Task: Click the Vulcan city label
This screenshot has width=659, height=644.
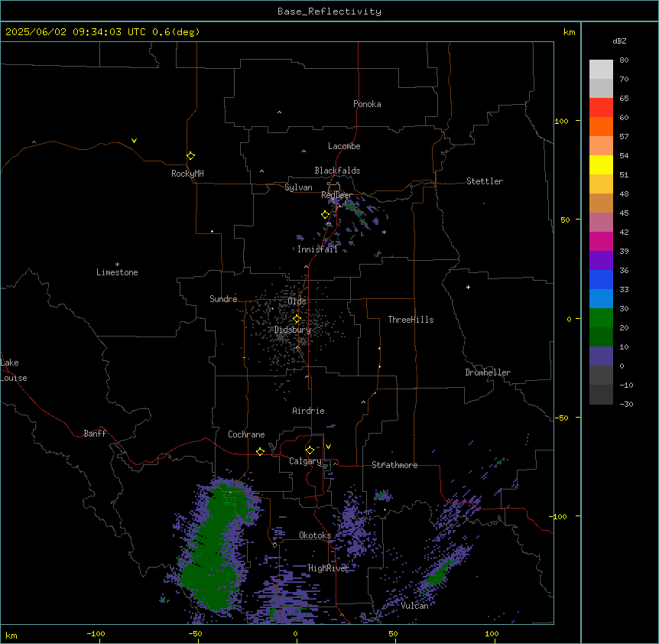Action: pyautogui.click(x=414, y=606)
